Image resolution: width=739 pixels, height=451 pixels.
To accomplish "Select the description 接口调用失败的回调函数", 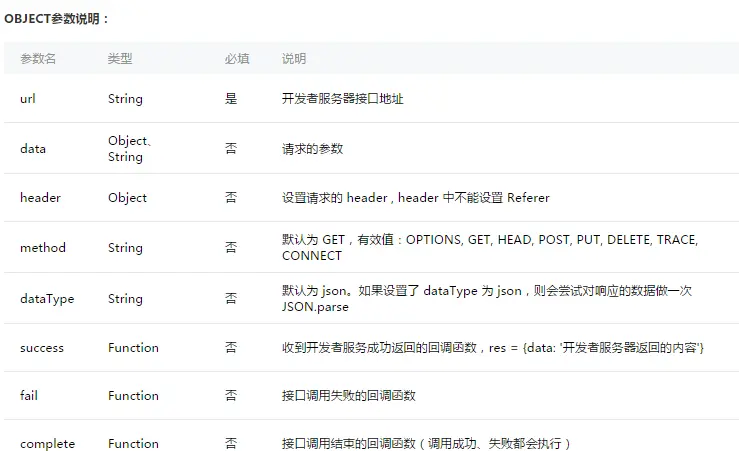I will pyautogui.click(x=349, y=395).
